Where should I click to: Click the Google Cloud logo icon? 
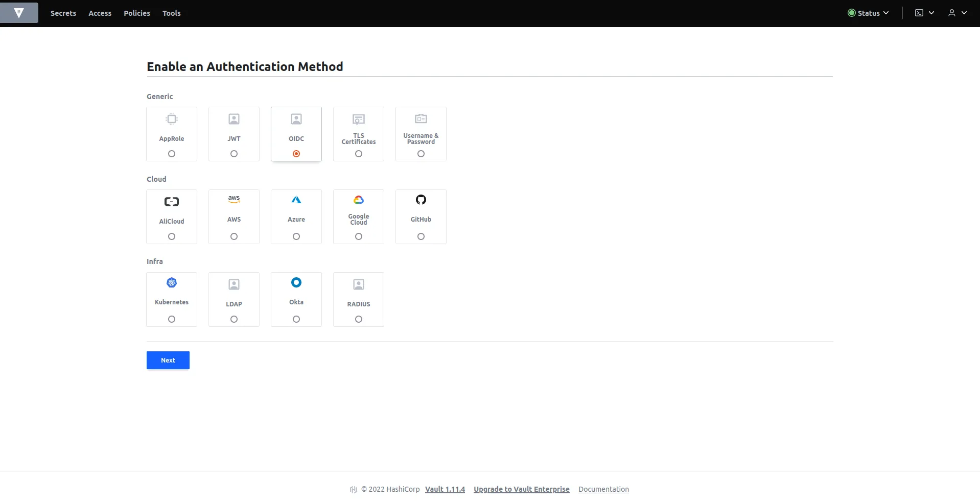359,200
